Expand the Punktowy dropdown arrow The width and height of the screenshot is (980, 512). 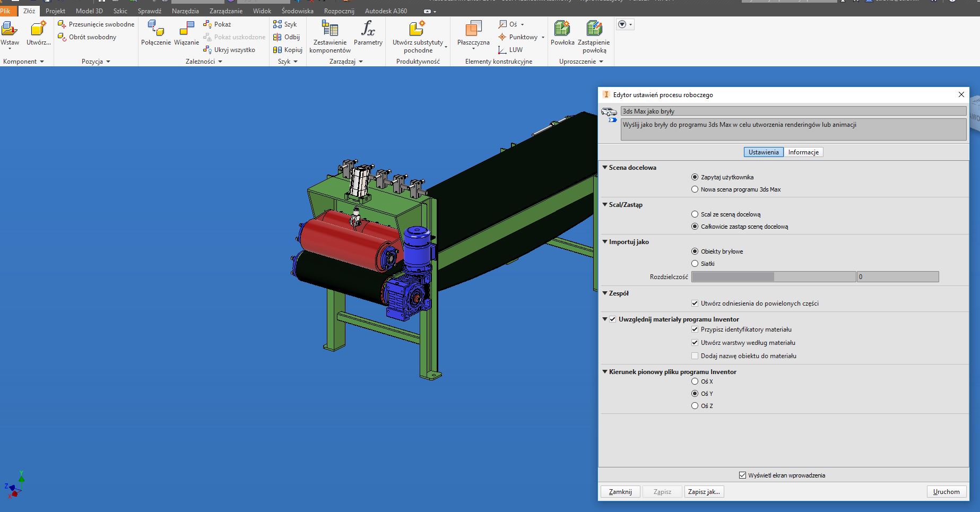point(543,37)
